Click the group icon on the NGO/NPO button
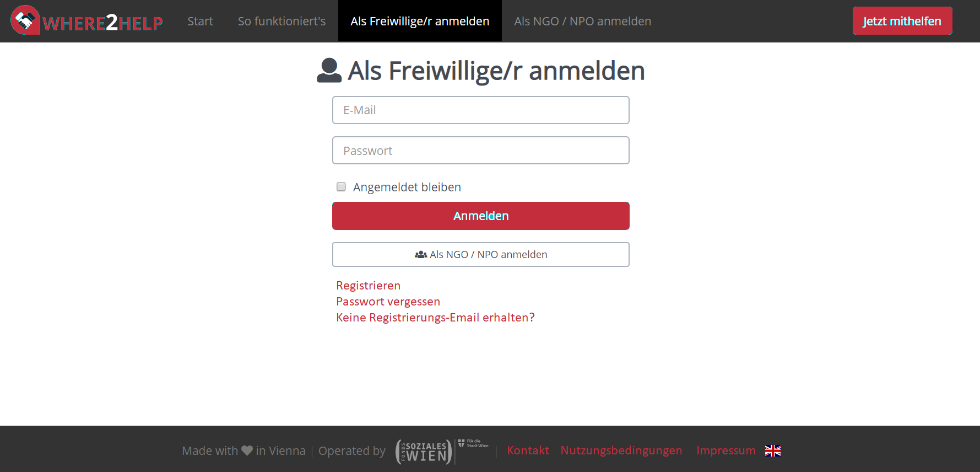This screenshot has height=472, width=980. click(421, 254)
